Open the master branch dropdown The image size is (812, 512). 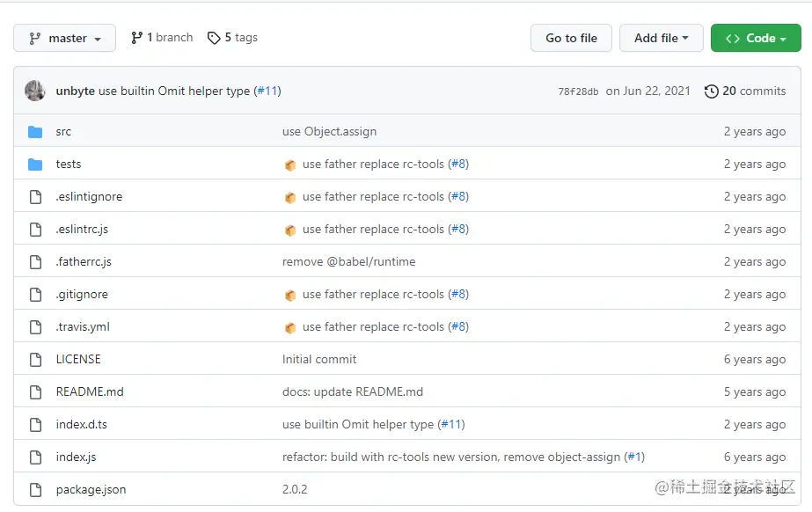click(x=64, y=39)
